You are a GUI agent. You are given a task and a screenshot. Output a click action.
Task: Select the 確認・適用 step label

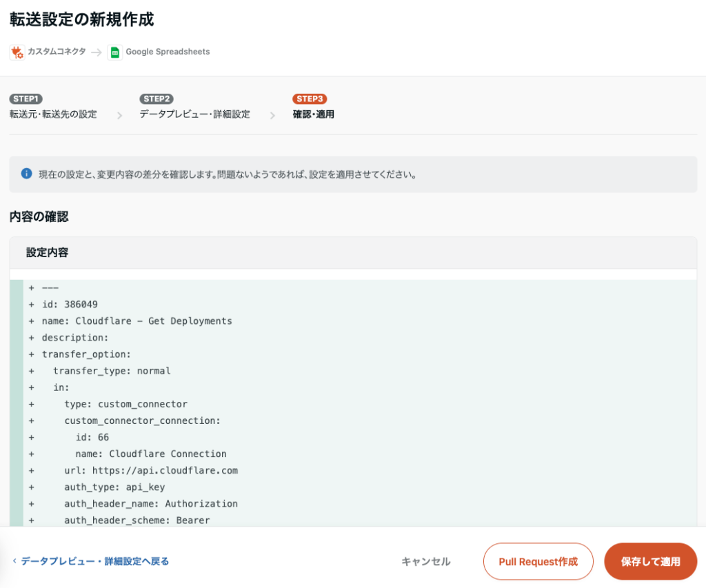314,114
